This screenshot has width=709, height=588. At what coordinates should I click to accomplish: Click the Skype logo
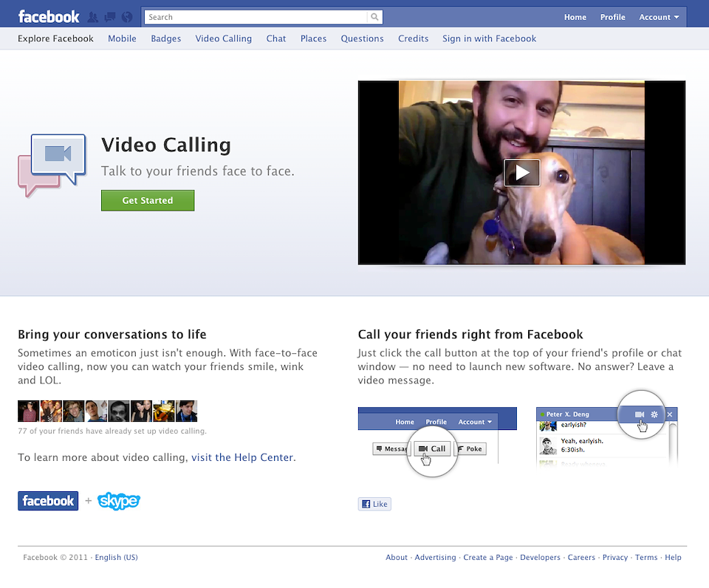click(118, 501)
